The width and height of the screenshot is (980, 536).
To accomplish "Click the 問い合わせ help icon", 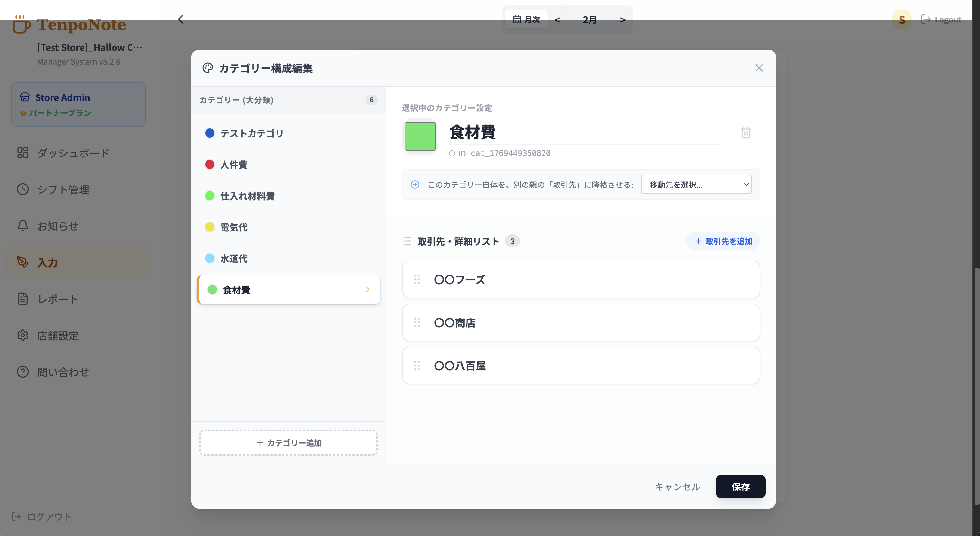I will [23, 372].
